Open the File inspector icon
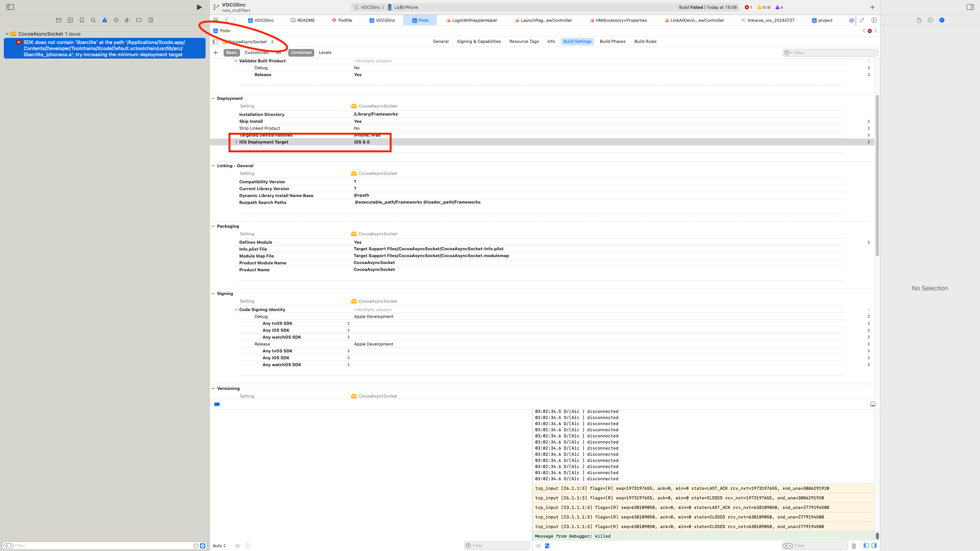The width and height of the screenshot is (980, 551). 919,20
